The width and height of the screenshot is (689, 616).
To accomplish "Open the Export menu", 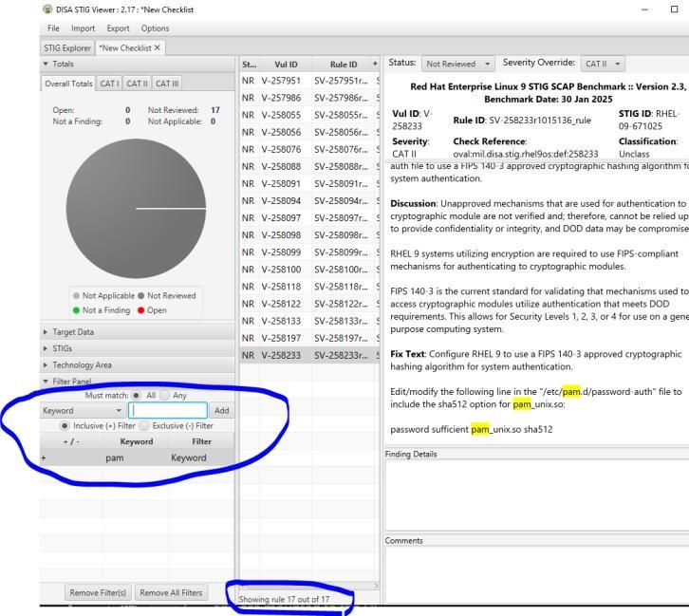I will pyautogui.click(x=119, y=28).
